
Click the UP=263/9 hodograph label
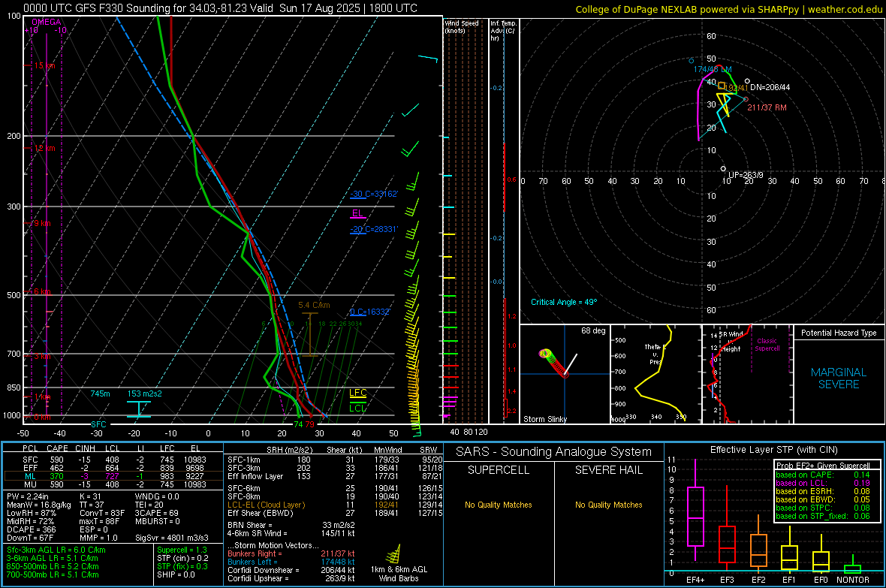click(x=746, y=175)
